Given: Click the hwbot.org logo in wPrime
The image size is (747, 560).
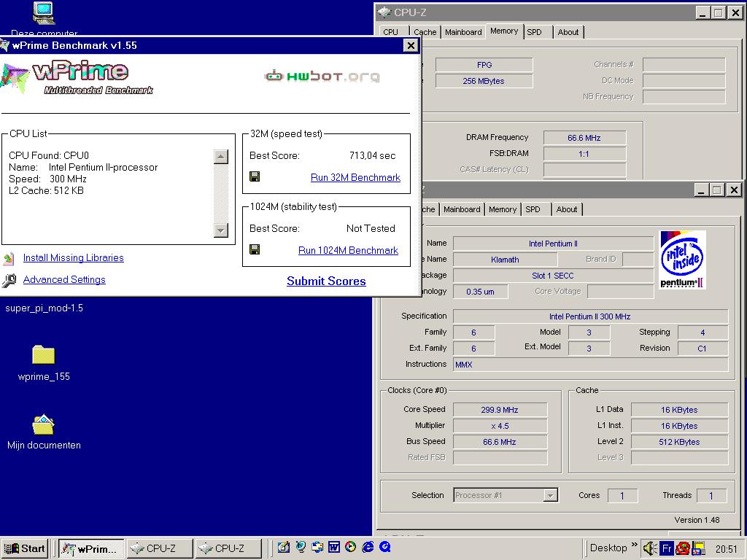Looking at the screenshot, I should tap(322, 76).
